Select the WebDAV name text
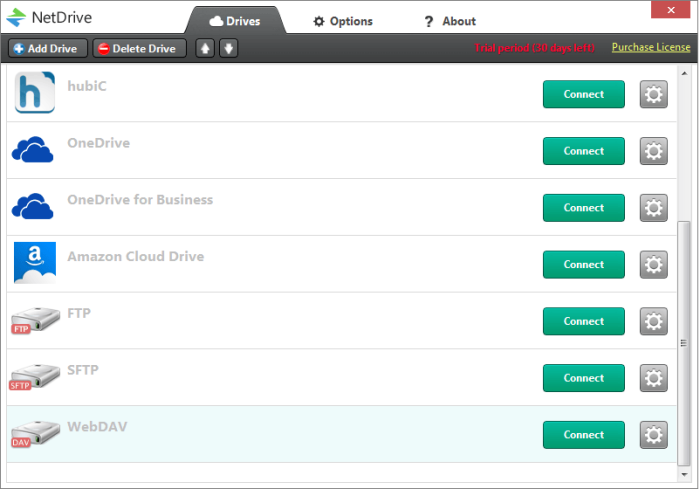Viewport: 700px width, 489px height. (97, 426)
